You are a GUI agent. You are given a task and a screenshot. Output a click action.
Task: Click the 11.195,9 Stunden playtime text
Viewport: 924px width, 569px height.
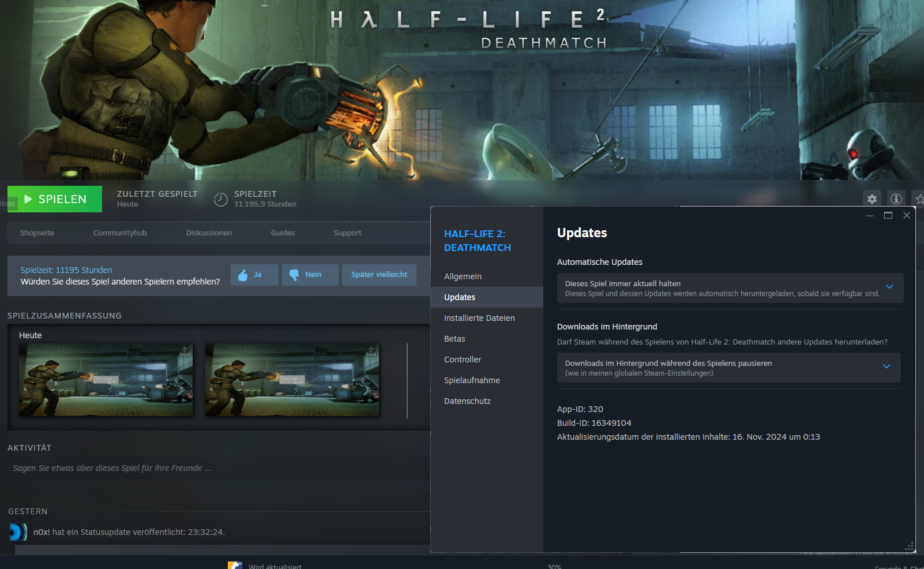point(265,204)
